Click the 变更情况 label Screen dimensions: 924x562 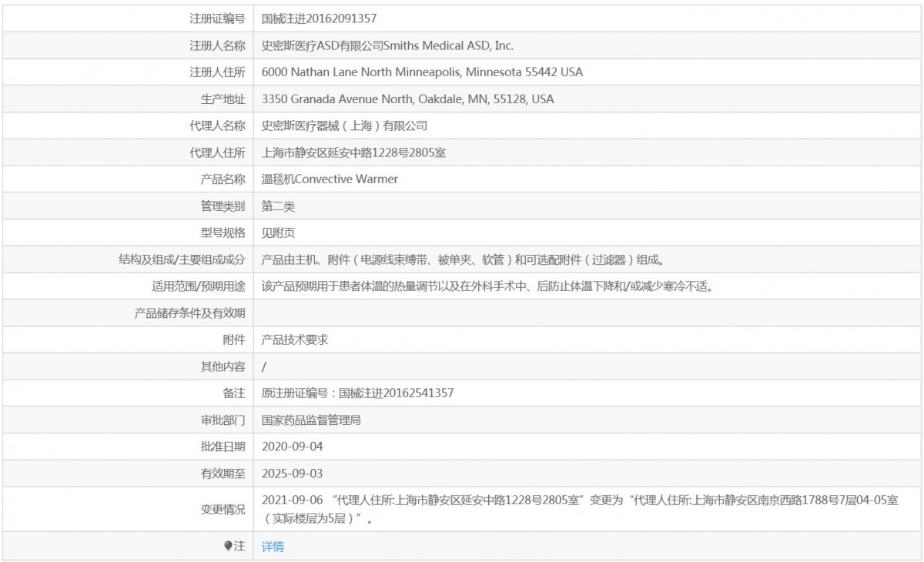coord(223,510)
